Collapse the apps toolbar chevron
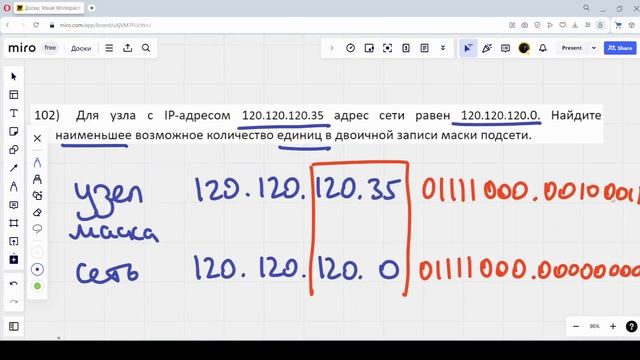Screen dimensions: 640x360 coord(331,48)
